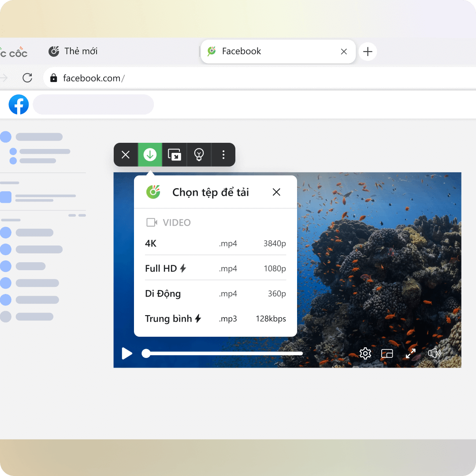Viewport: 476px width, 476px height.
Task: Open a new browser tab
Action: pyautogui.click(x=368, y=52)
